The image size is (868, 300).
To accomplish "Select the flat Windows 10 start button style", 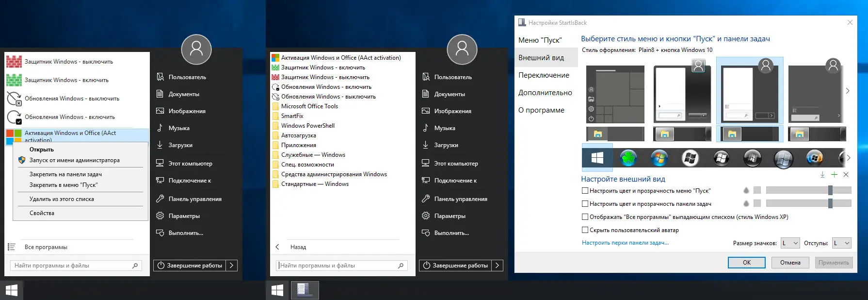I will 597,158.
